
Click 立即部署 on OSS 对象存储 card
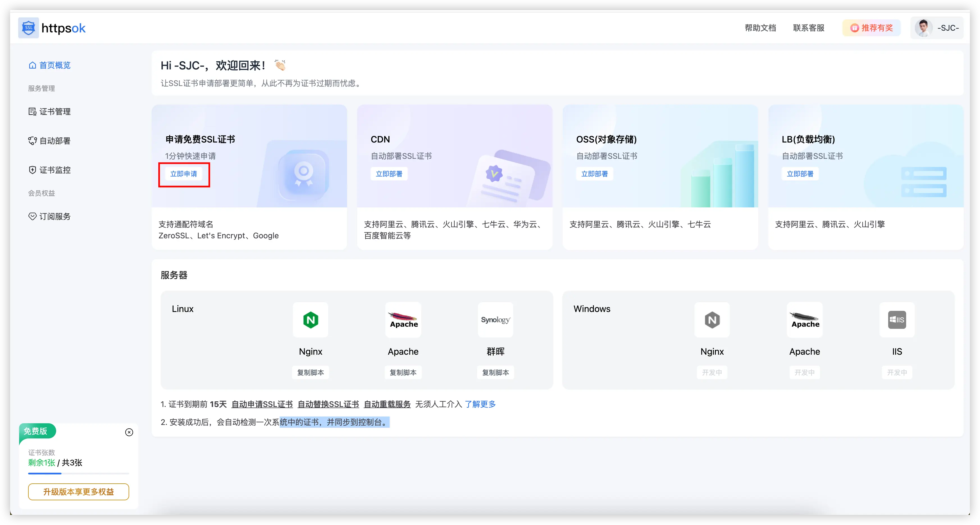tap(595, 174)
